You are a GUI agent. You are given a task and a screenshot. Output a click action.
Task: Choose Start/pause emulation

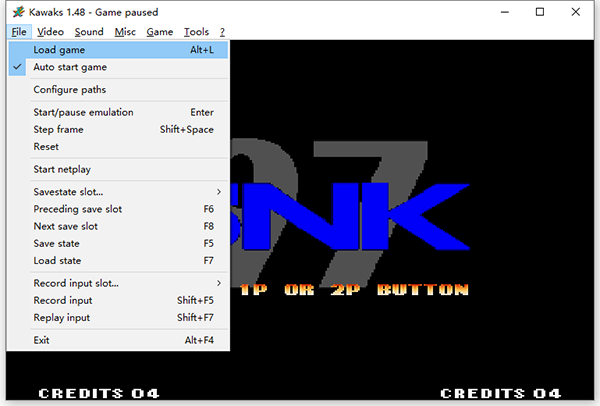118,112
